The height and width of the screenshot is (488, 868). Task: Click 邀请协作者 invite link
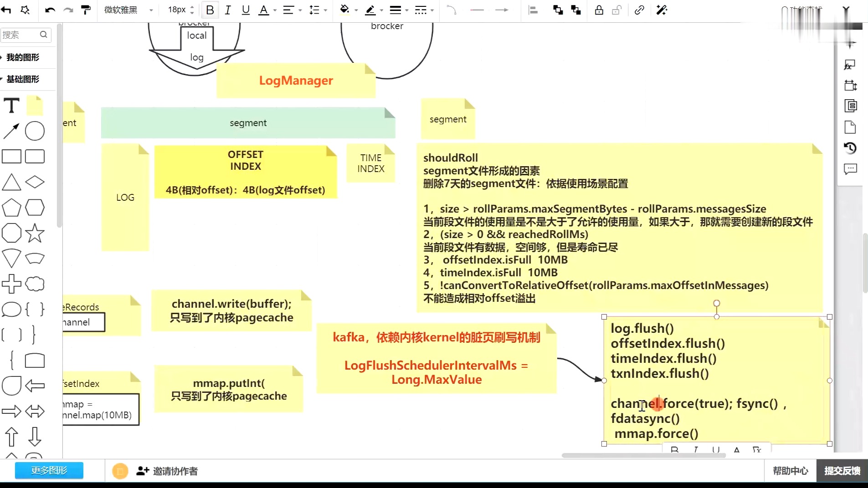[167, 471]
